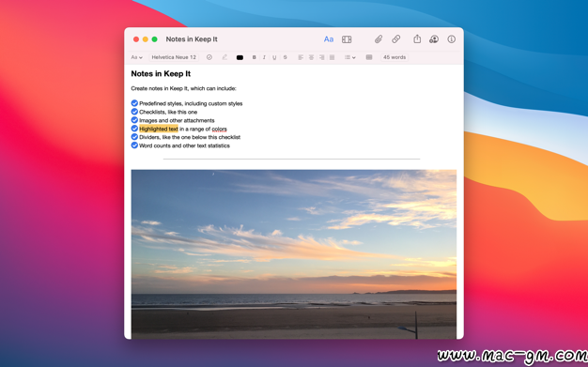Click the filmstrip view icon
This screenshot has width=588, height=367.
347,39
